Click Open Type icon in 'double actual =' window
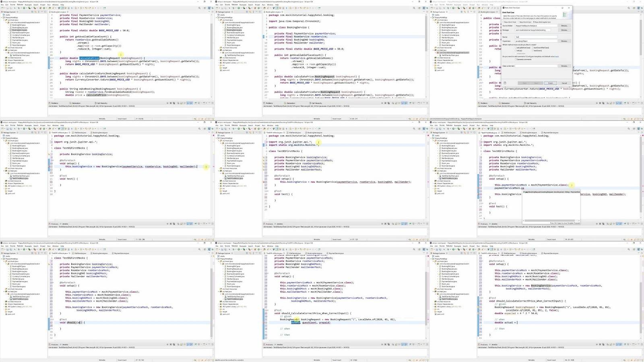 pyautogui.click(x=479, y=249)
